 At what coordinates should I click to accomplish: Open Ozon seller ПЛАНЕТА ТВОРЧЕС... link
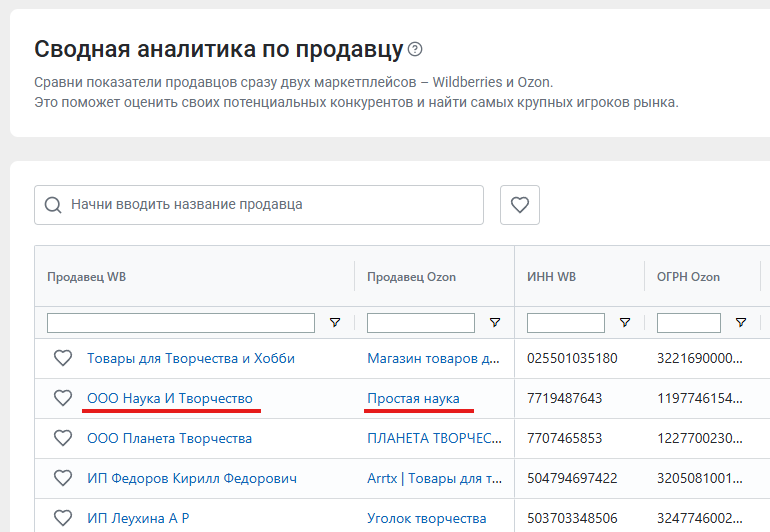[435, 438]
